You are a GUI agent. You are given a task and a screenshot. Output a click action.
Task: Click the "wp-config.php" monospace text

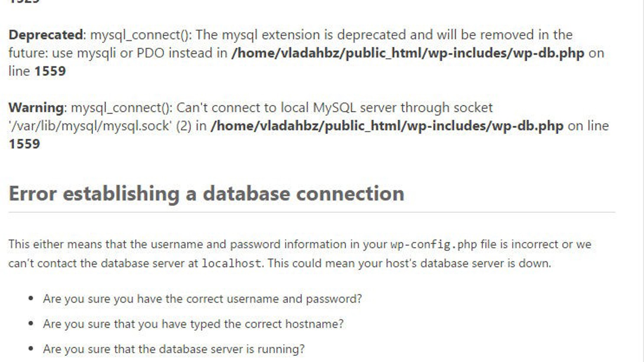point(434,244)
